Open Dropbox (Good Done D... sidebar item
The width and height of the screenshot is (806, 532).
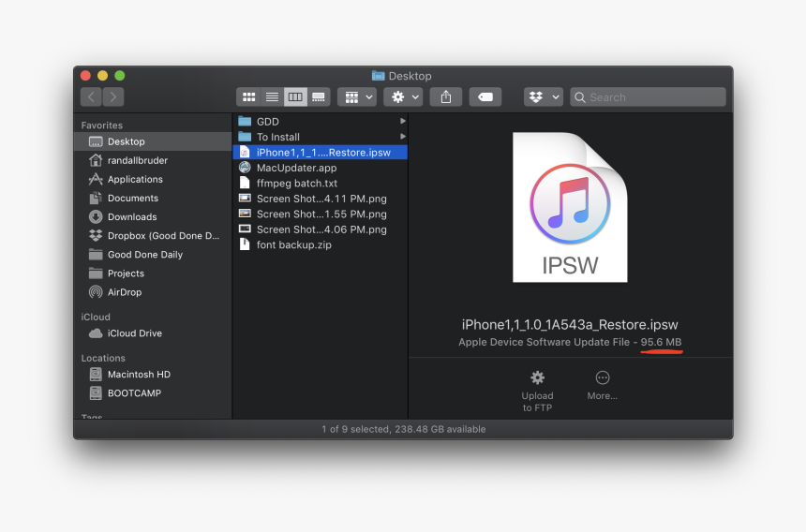(x=153, y=236)
